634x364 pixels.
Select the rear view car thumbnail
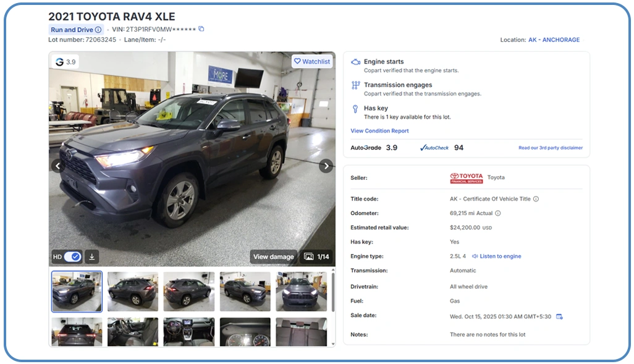[77, 332]
